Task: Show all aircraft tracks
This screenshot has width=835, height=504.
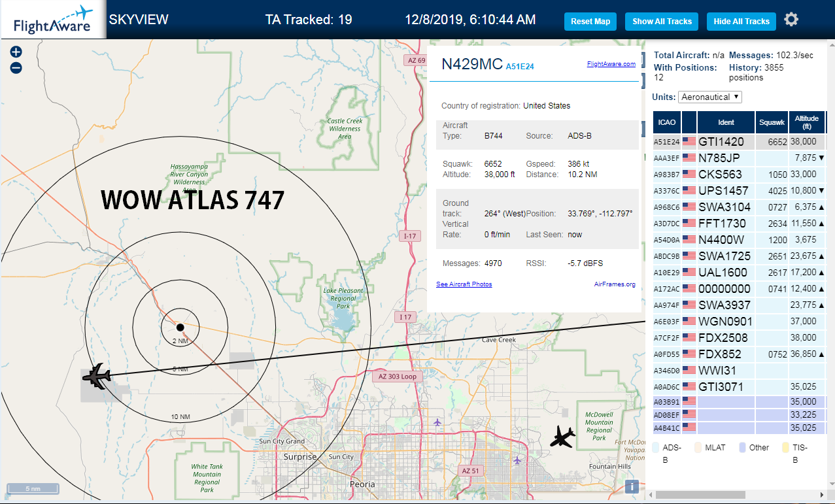Action: click(x=662, y=22)
